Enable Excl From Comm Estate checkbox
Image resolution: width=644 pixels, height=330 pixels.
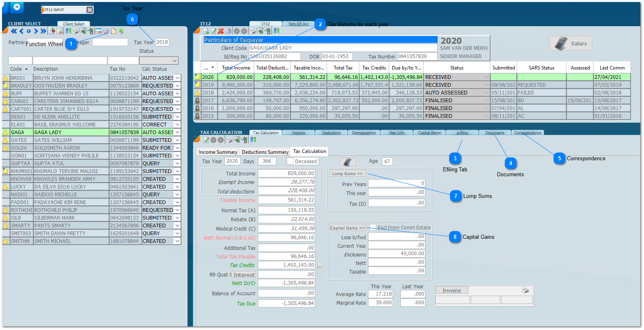point(373,227)
